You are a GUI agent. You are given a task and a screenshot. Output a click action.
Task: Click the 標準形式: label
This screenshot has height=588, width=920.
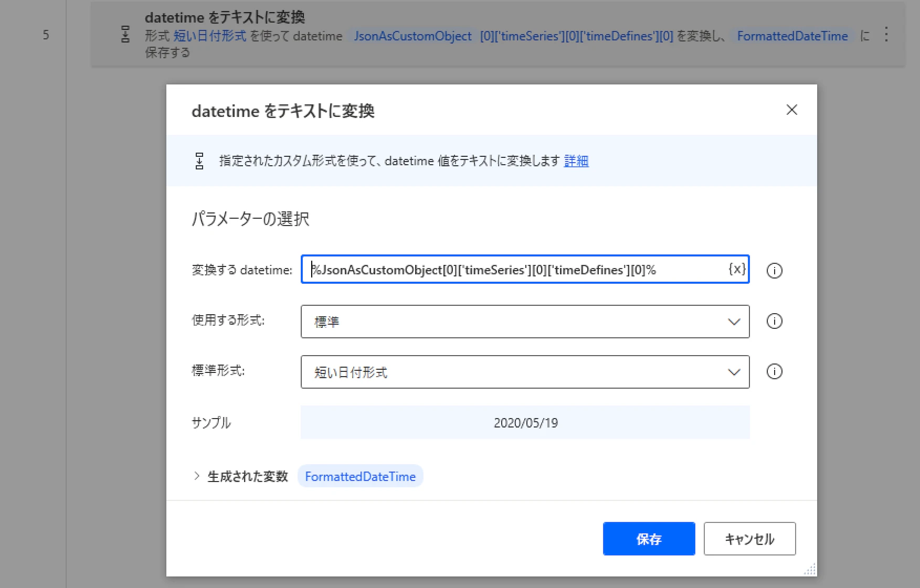pos(218,370)
